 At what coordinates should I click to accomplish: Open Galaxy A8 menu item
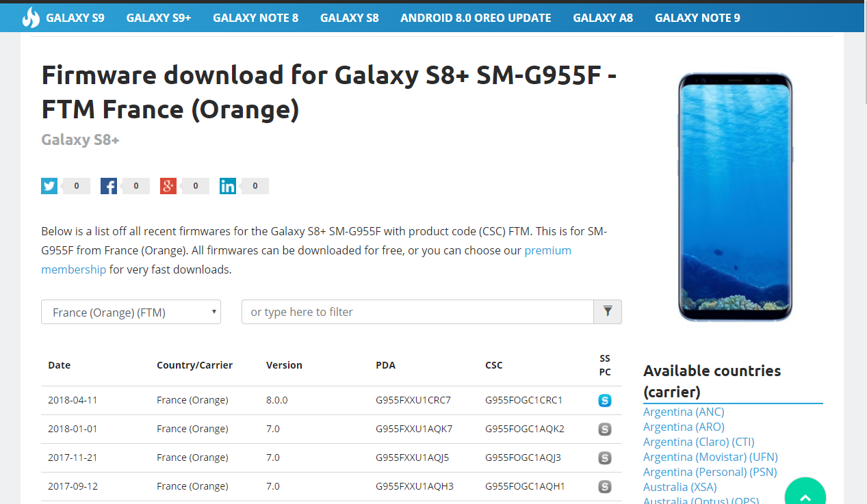tap(603, 18)
